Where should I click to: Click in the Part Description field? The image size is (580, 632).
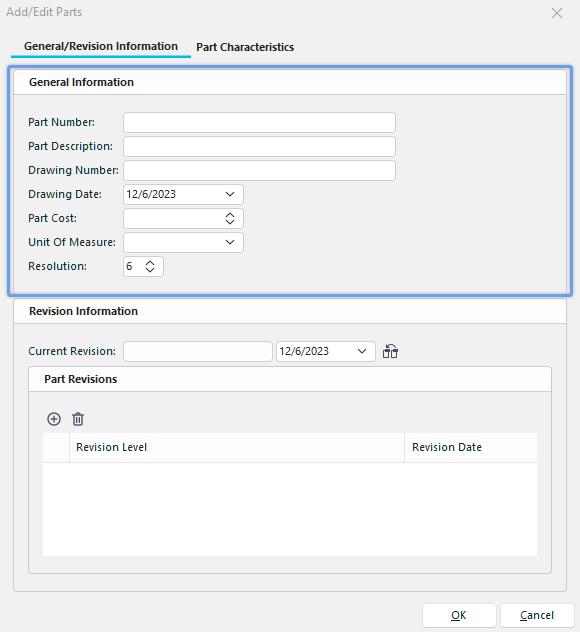click(x=259, y=146)
